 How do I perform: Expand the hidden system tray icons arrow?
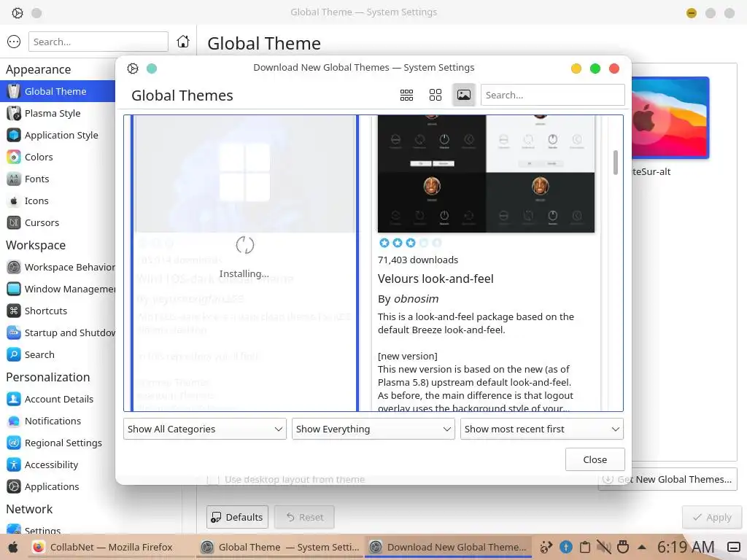coord(642,547)
